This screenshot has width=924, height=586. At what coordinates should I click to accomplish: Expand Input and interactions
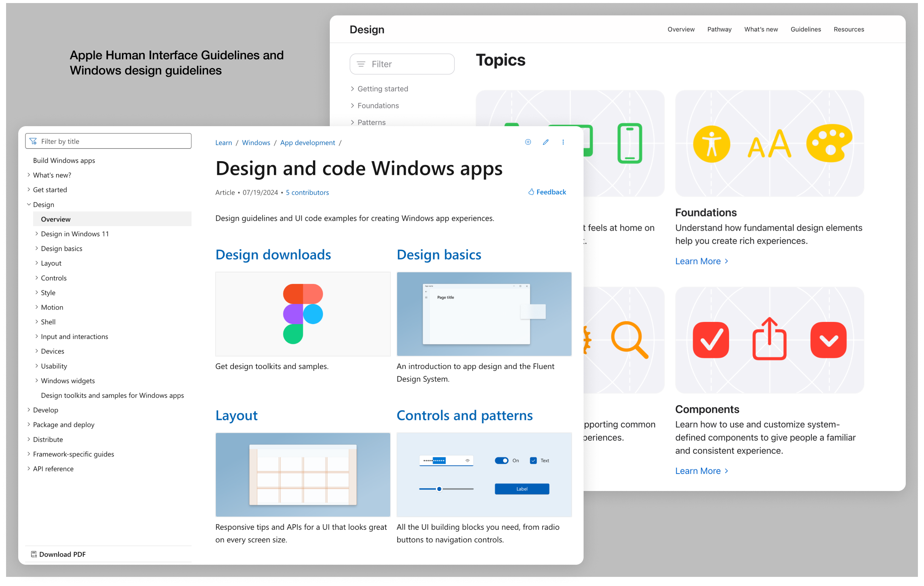click(36, 337)
